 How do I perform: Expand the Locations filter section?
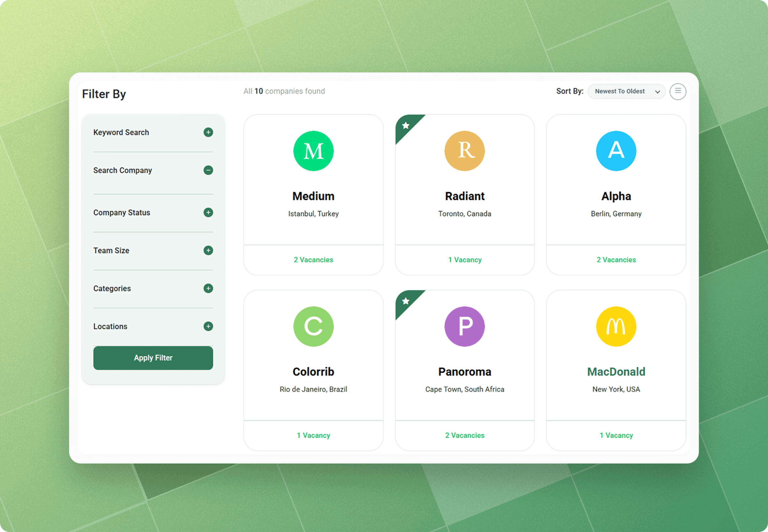coord(208,326)
